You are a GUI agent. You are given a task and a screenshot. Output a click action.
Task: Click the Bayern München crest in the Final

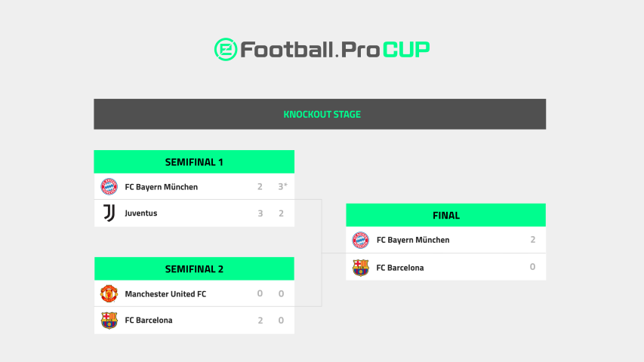pos(361,240)
